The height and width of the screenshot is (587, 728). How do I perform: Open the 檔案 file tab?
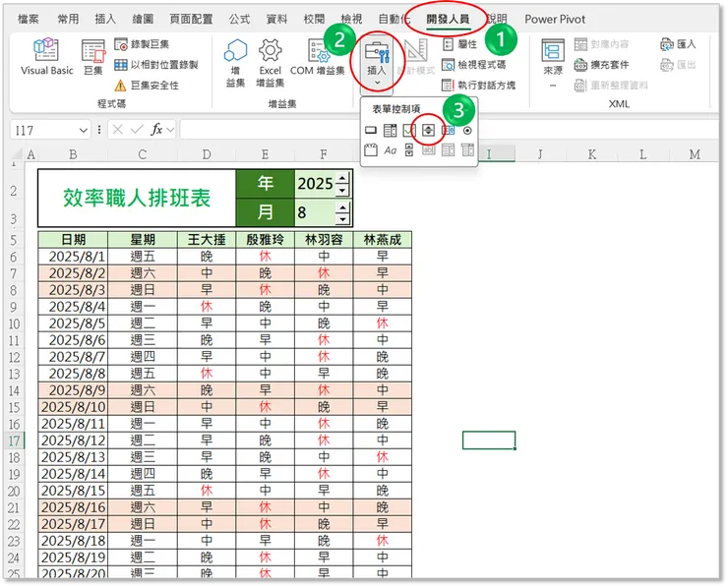(x=28, y=19)
